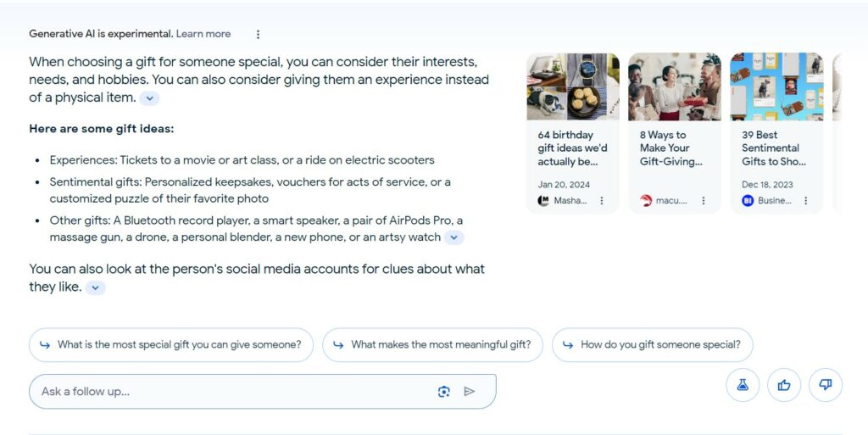Expand chevron after 'of a physical item'
Viewport: 868px width, 435px height.
pos(149,98)
